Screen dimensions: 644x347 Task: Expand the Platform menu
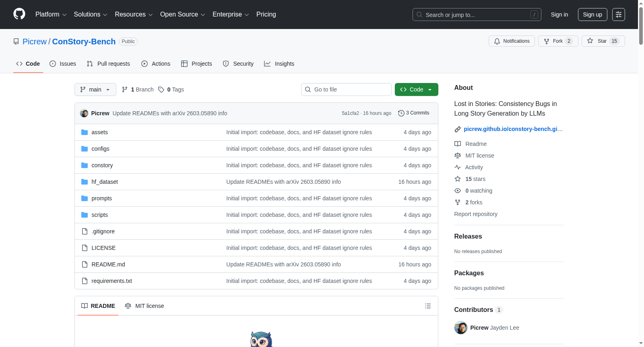[51, 15]
